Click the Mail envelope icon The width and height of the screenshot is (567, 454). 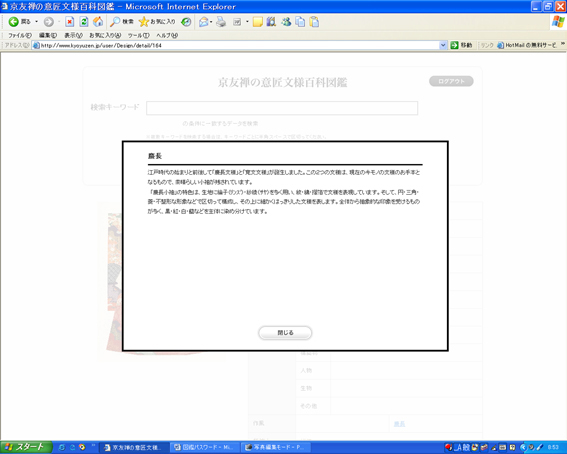click(x=204, y=22)
